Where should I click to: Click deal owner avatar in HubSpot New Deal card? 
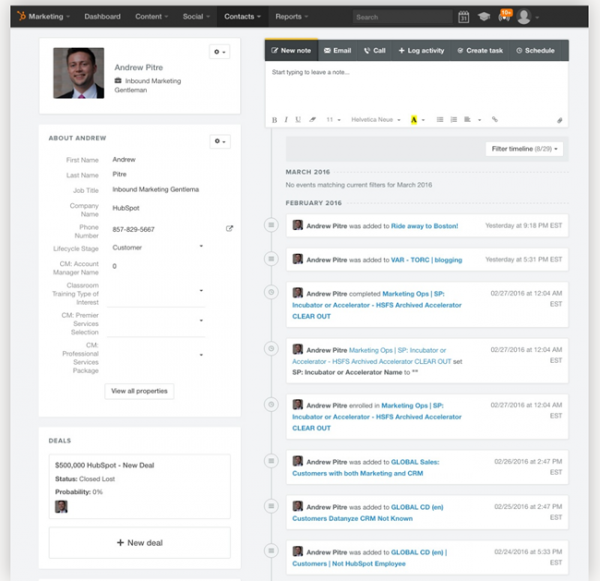click(61, 507)
